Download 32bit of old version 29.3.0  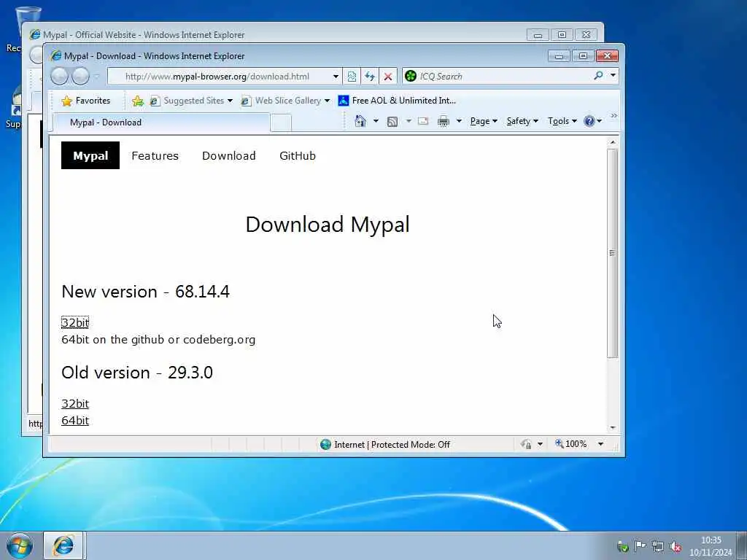[x=75, y=403]
